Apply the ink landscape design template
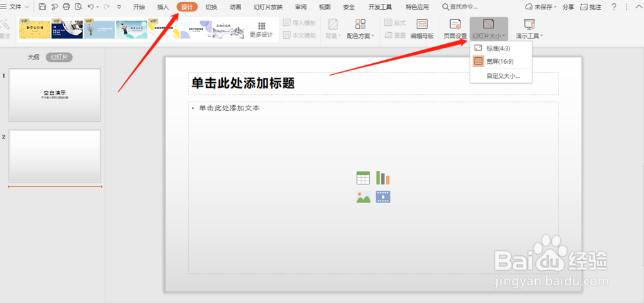 click(x=229, y=29)
